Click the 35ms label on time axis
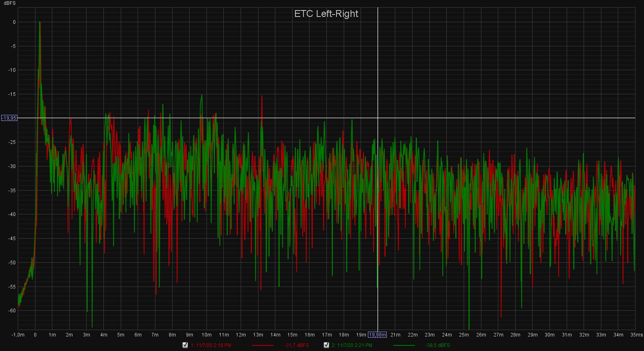Viewport: 644px width, 351px height. (x=636, y=335)
